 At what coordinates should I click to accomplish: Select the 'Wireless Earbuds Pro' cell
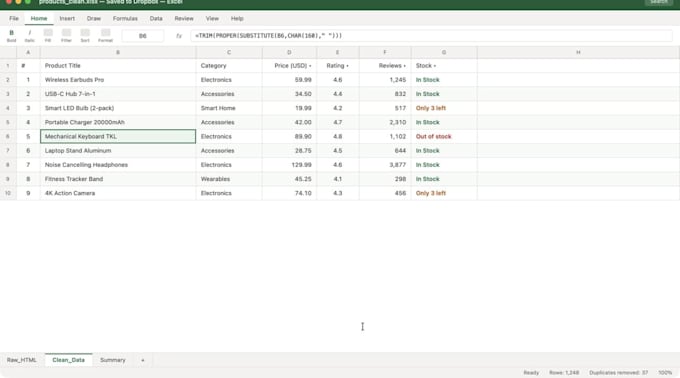point(118,80)
